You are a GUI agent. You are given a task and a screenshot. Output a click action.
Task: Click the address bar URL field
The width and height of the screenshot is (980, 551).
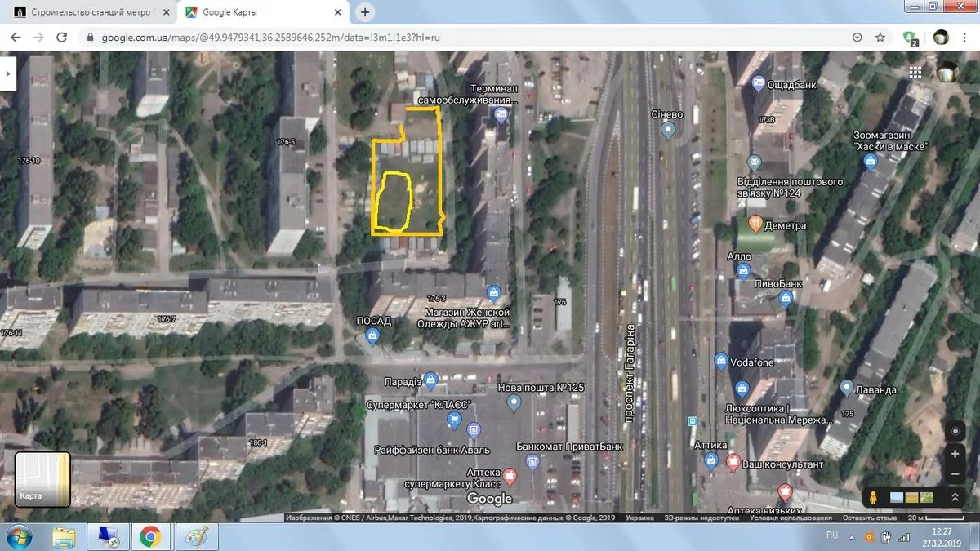click(465, 38)
